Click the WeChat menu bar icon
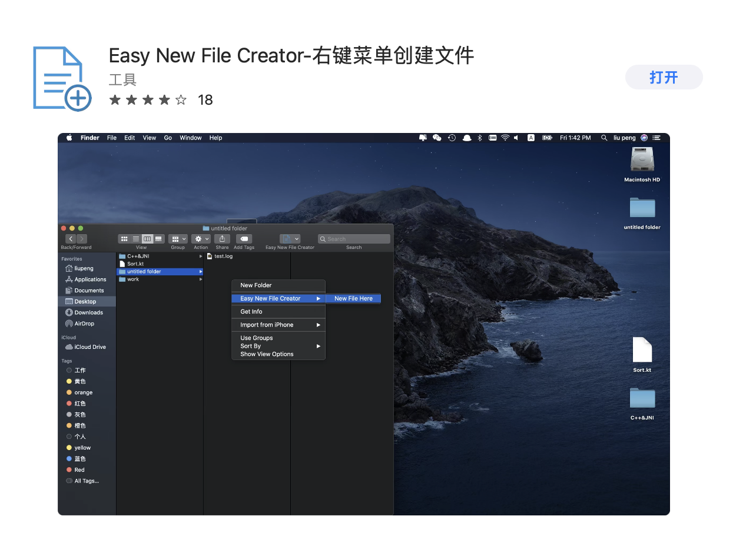Image resolution: width=756 pixels, height=546 pixels. (437, 138)
